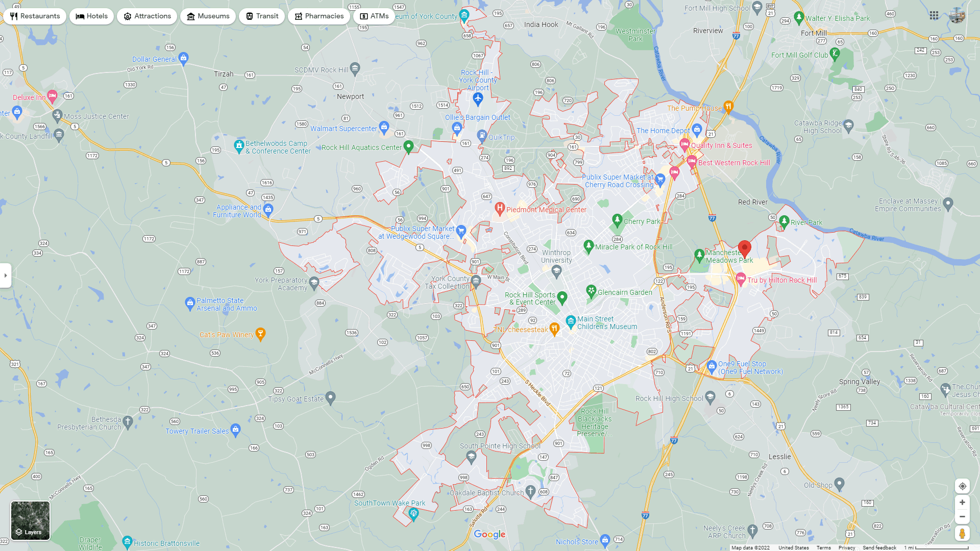Select the Museums category chip
This screenshot has height=551, width=980.
pyautogui.click(x=208, y=16)
